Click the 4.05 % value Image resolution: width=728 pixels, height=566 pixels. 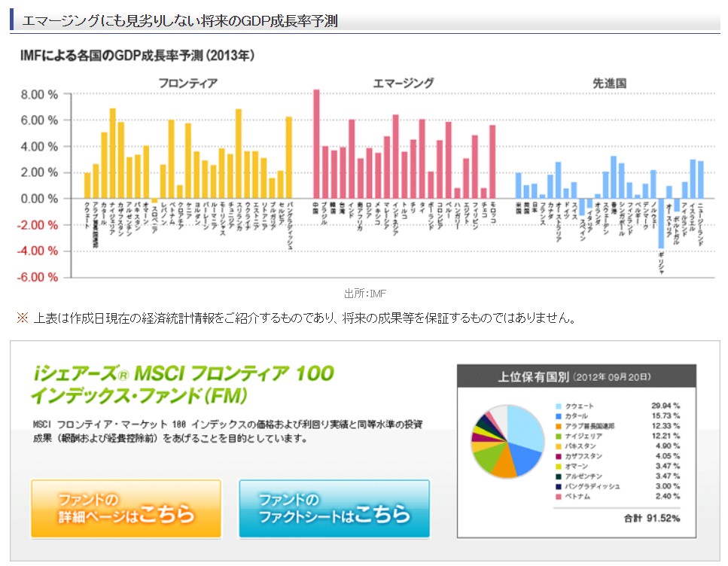668,456
